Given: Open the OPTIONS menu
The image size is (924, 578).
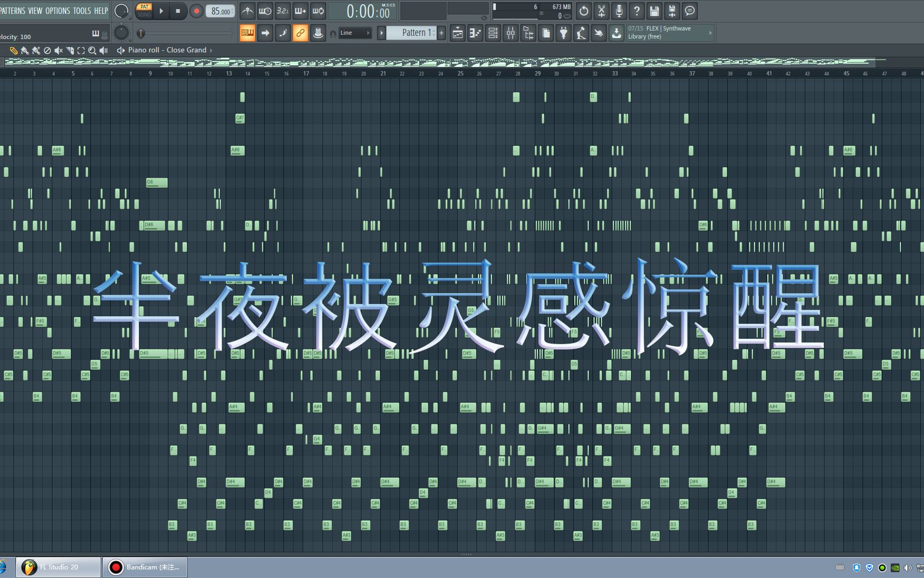Looking at the screenshot, I should [x=57, y=11].
